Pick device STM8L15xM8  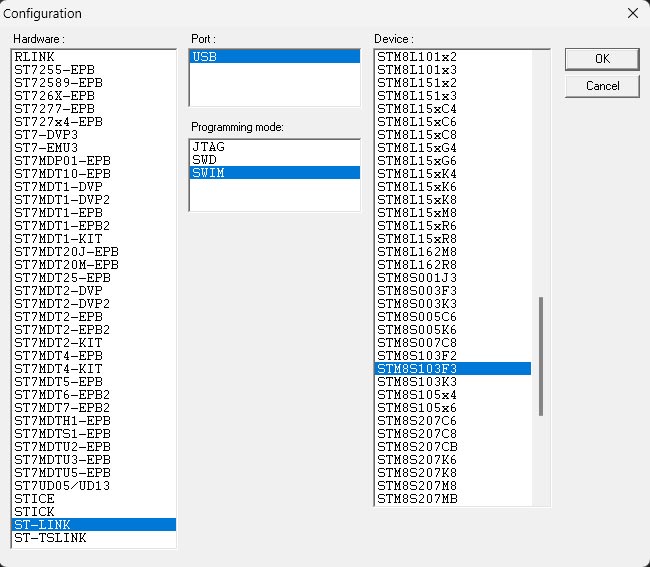453,213
